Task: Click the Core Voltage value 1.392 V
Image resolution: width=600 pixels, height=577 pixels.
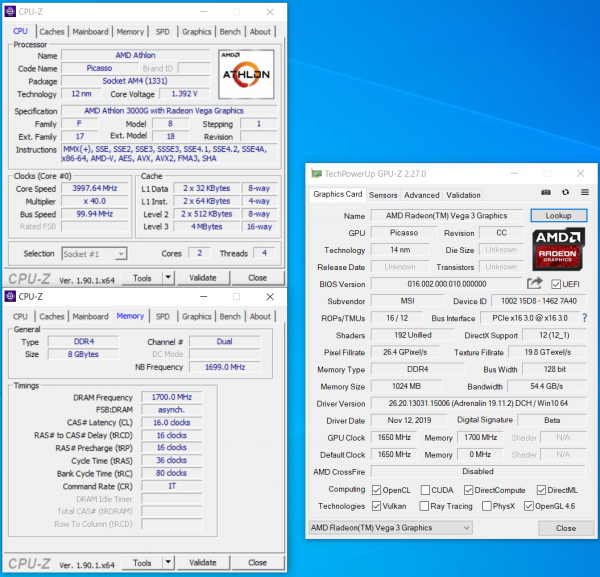Action: pyautogui.click(x=184, y=94)
